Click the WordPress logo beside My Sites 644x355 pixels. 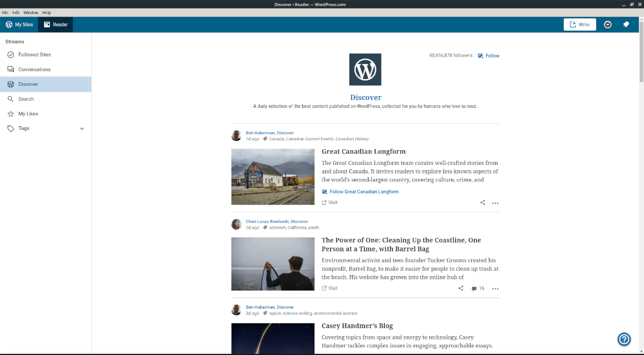coord(8,24)
